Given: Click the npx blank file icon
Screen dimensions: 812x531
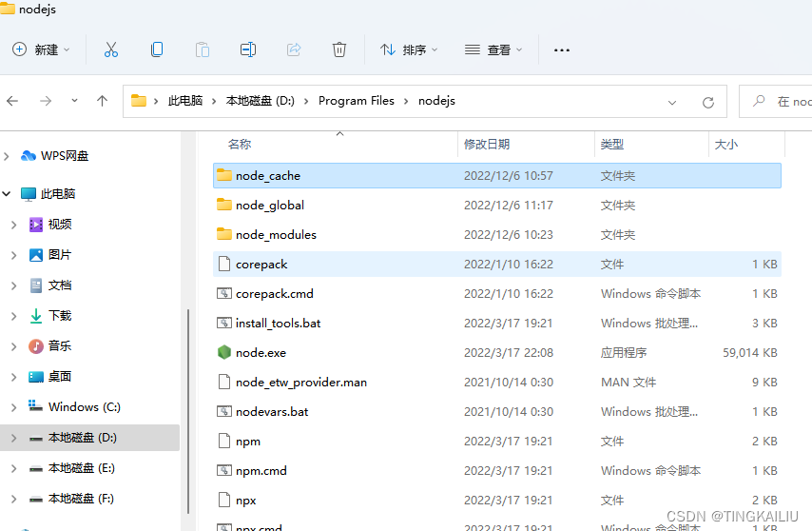Looking at the screenshot, I should click(224, 500).
